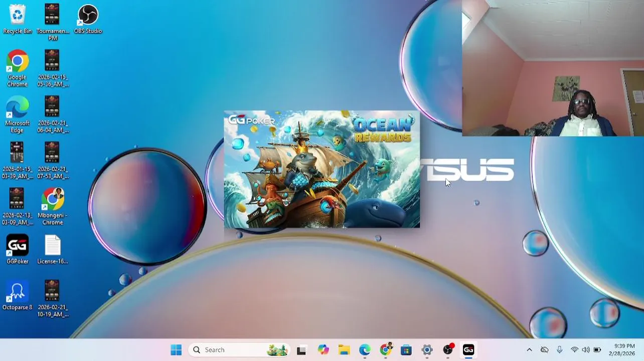Select the Tournament PM file icon

(52, 23)
